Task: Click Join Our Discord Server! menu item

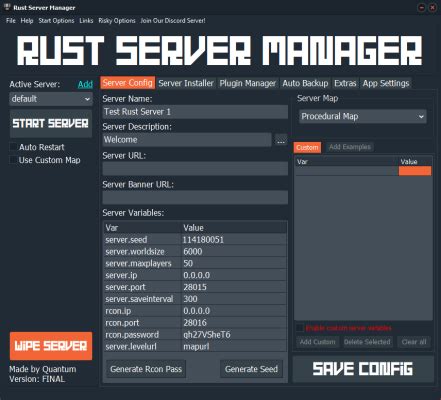Action: [173, 21]
